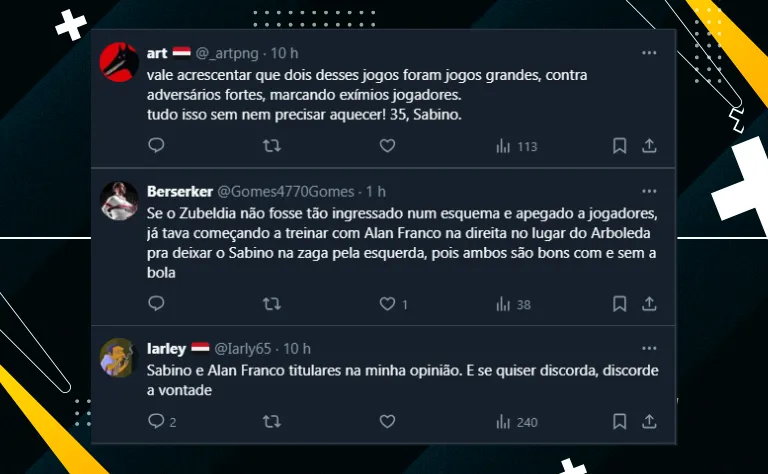
Task: Like art's tweet about Sabino
Action: pyautogui.click(x=387, y=145)
